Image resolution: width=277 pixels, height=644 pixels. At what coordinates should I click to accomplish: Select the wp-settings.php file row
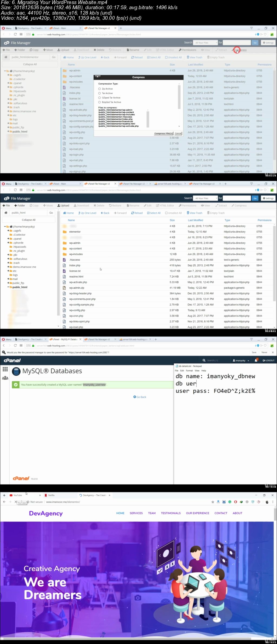pyautogui.click(x=167, y=166)
